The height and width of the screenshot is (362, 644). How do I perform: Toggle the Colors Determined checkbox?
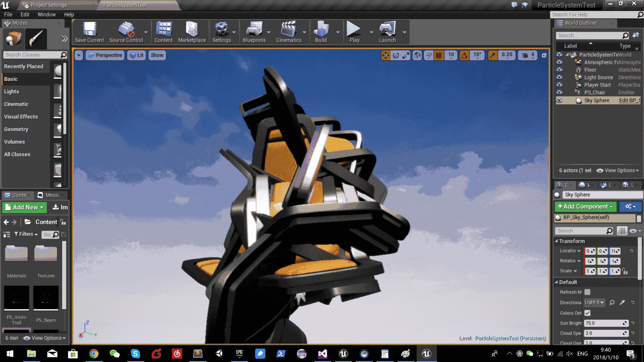point(588,313)
